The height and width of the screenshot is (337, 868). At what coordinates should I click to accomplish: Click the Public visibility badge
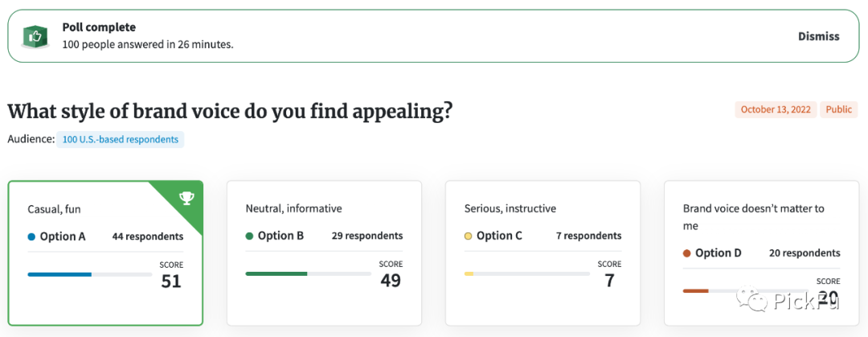(838, 110)
